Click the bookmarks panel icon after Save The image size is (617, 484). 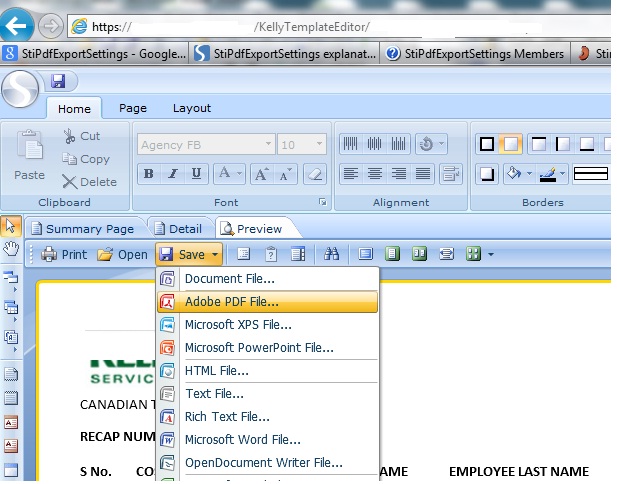(244, 254)
